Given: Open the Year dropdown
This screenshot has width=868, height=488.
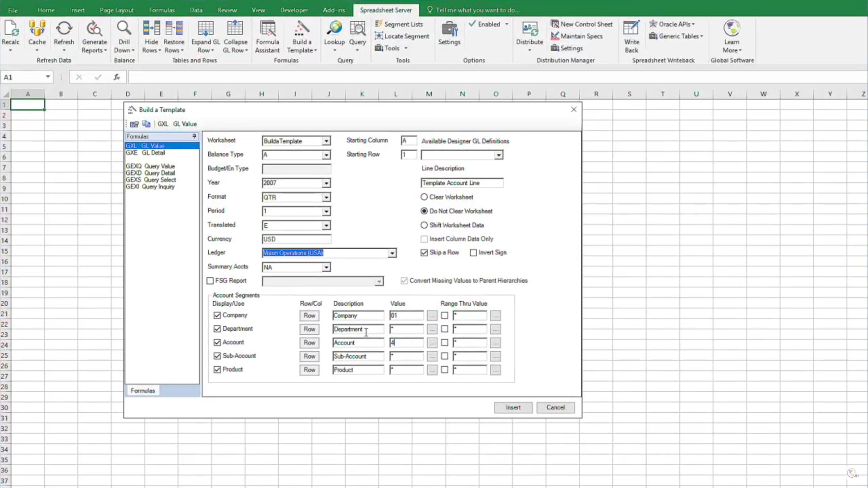Looking at the screenshot, I should 327,183.
